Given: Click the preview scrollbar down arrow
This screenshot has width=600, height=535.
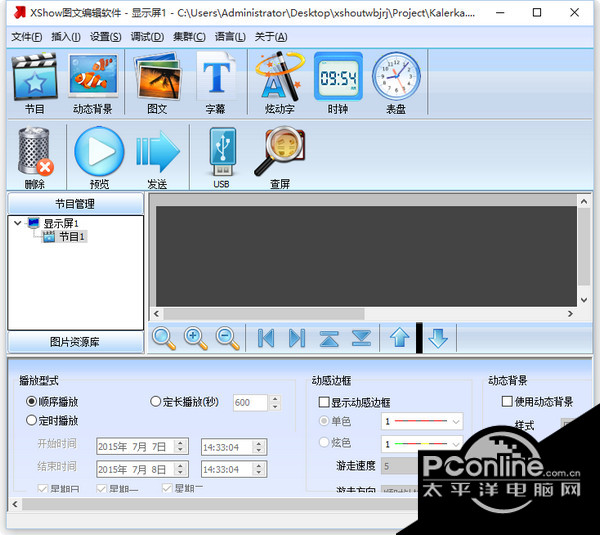Looking at the screenshot, I should [584, 300].
